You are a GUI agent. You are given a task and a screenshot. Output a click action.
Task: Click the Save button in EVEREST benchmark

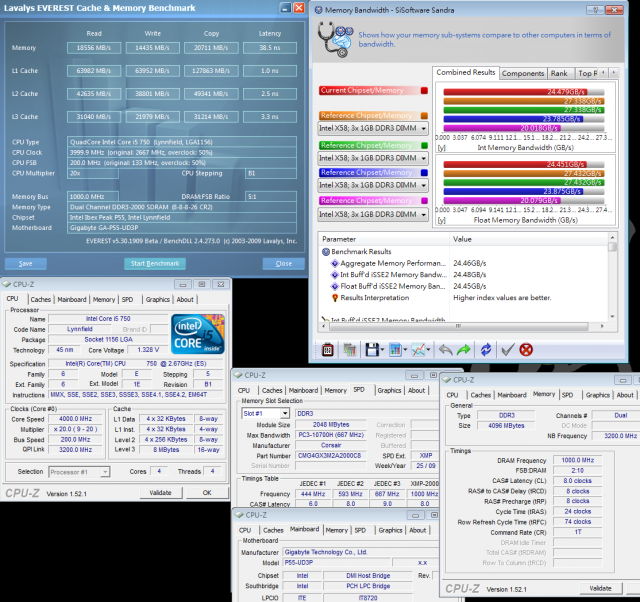pos(25,264)
